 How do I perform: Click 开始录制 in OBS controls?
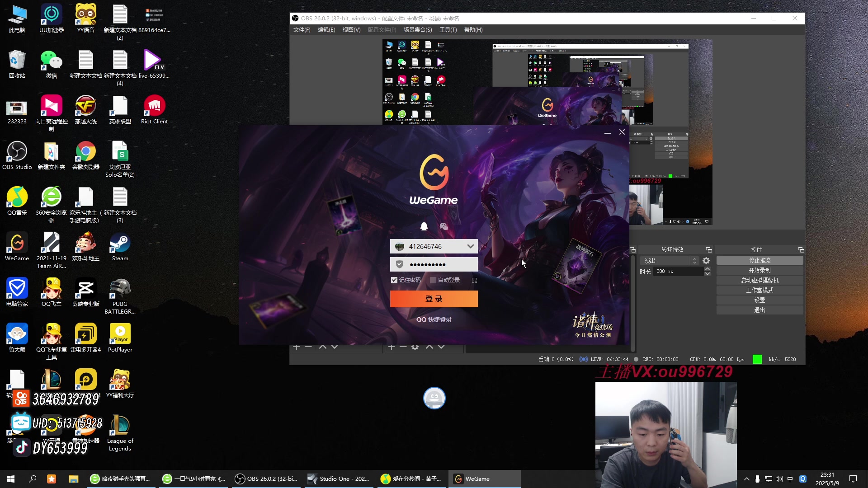click(x=759, y=271)
